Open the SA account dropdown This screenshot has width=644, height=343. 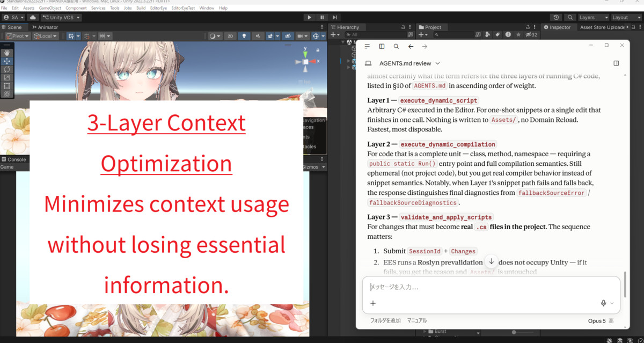pos(14,18)
